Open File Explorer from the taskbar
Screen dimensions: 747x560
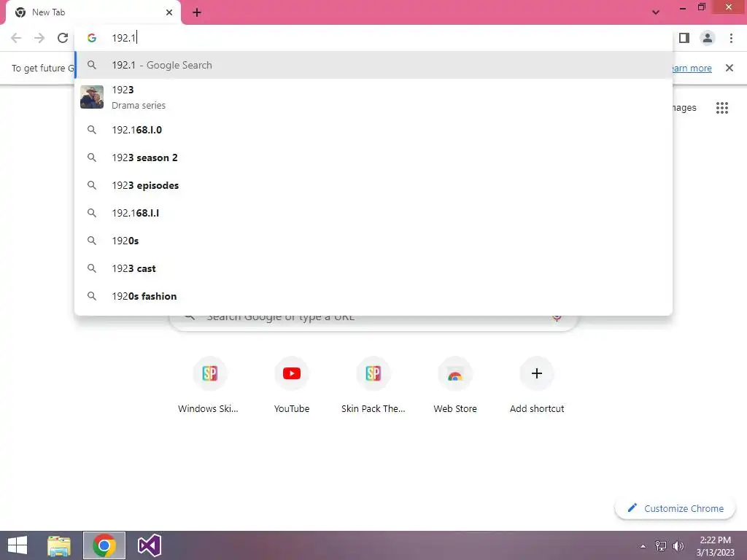click(59, 545)
